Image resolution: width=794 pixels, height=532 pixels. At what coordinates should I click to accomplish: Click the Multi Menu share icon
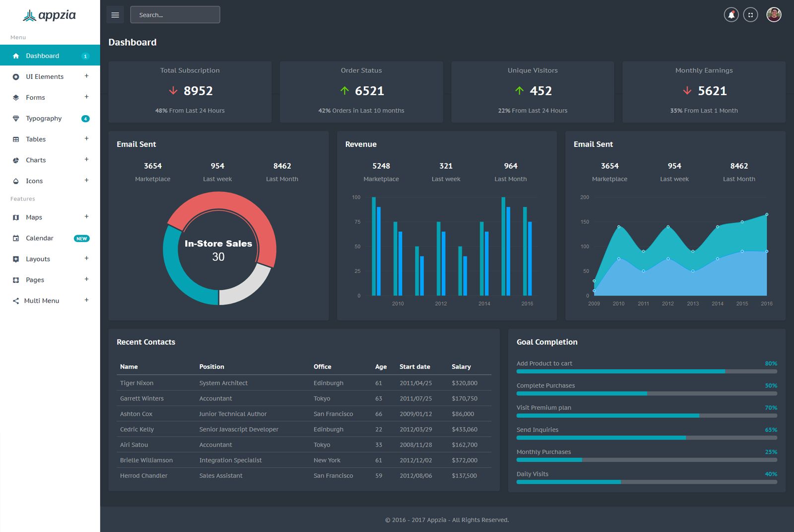(x=16, y=301)
